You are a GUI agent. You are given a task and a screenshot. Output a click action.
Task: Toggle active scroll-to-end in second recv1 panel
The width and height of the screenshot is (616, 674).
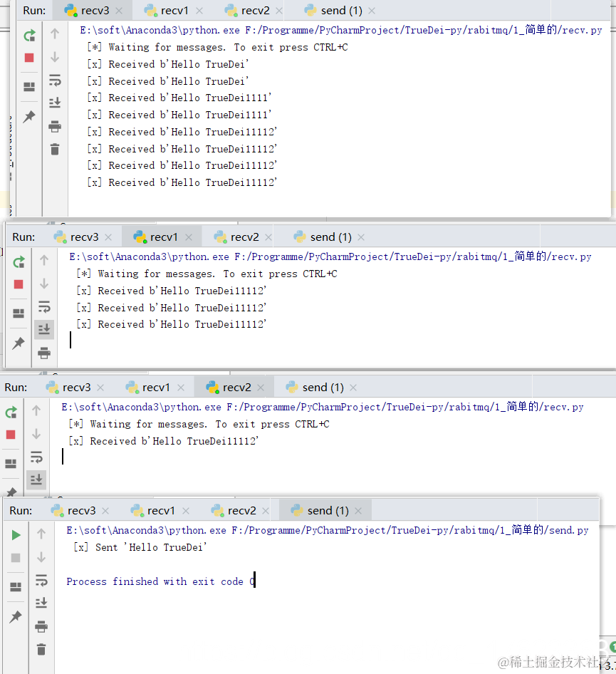[x=44, y=329]
